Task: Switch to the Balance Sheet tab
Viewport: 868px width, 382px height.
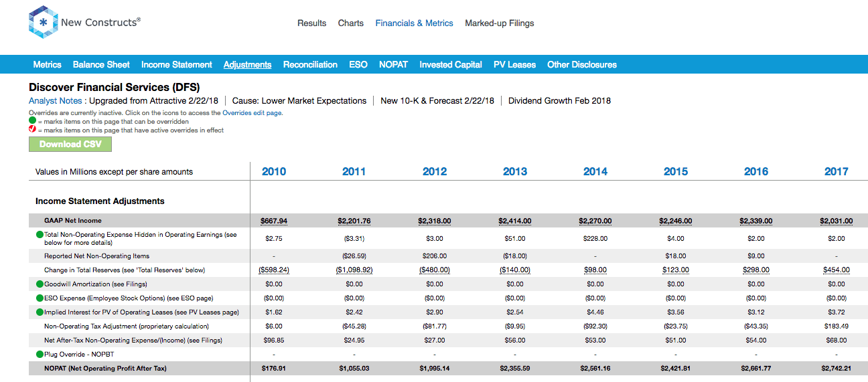Action: click(101, 65)
